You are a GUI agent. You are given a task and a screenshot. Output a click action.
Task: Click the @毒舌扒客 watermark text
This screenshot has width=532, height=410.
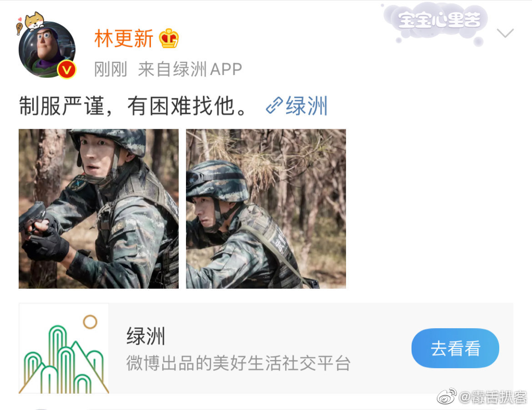pyautogui.click(x=492, y=397)
